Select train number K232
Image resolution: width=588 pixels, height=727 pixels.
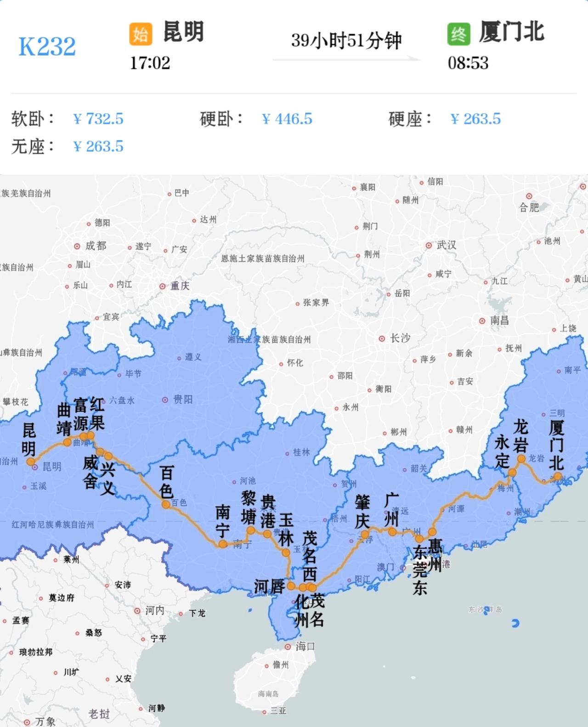point(47,47)
